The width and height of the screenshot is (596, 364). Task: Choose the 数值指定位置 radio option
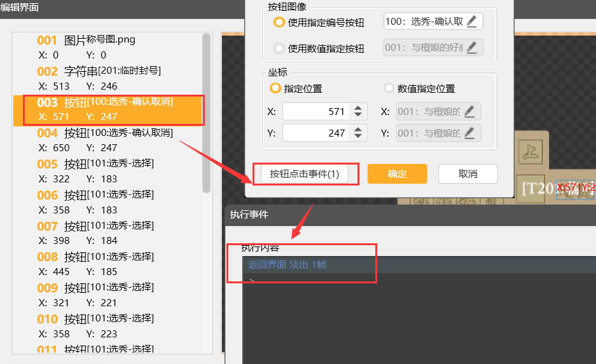point(389,88)
